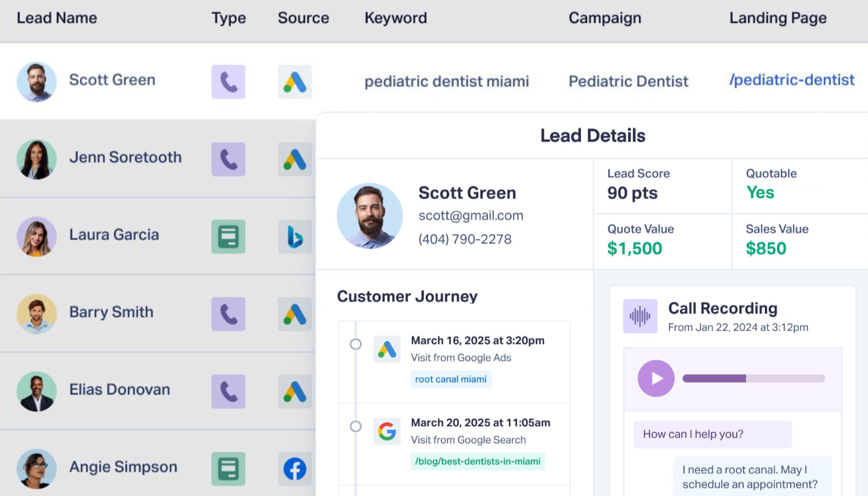Click Barry Smith's profile photo
The width and height of the screenshot is (868, 496).
coord(37,314)
